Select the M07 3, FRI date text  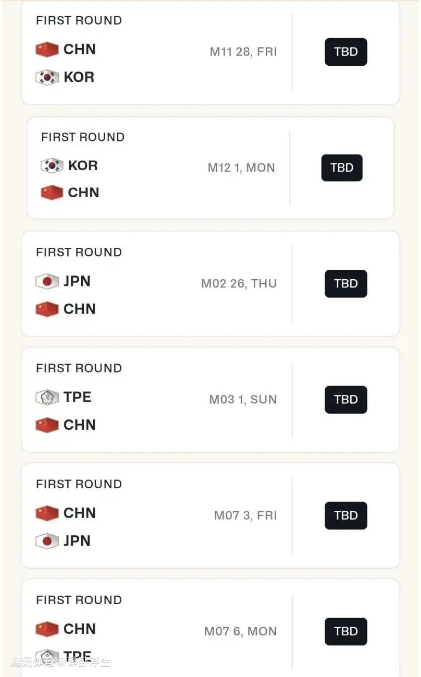(x=245, y=516)
